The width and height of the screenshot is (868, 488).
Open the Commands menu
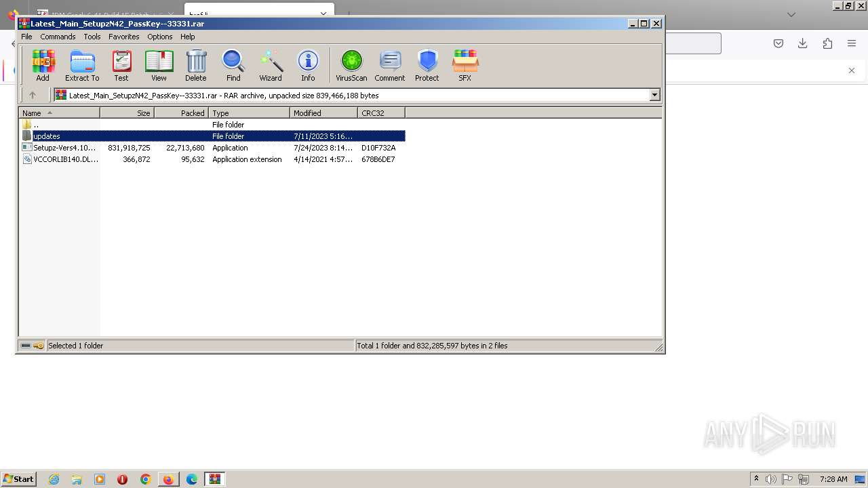coord(58,37)
